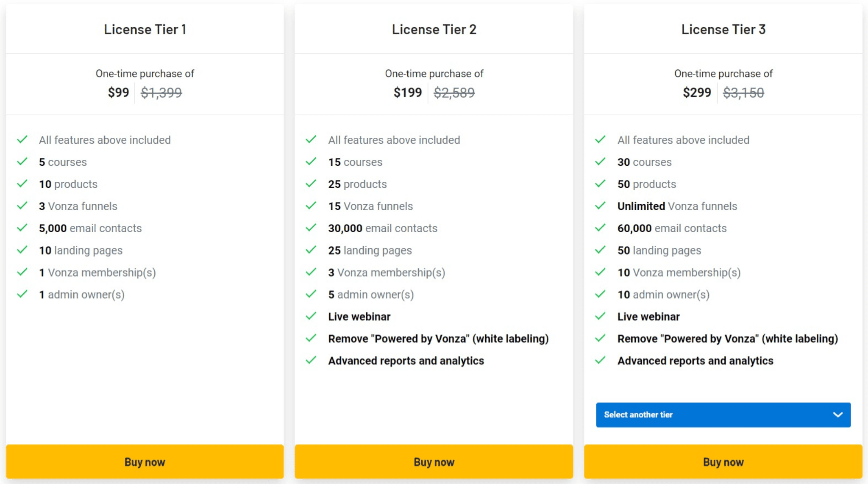This screenshot has width=868, height=484.
Task: Click checkmark beside Tier 3 Live webinar
Action: 600,316
